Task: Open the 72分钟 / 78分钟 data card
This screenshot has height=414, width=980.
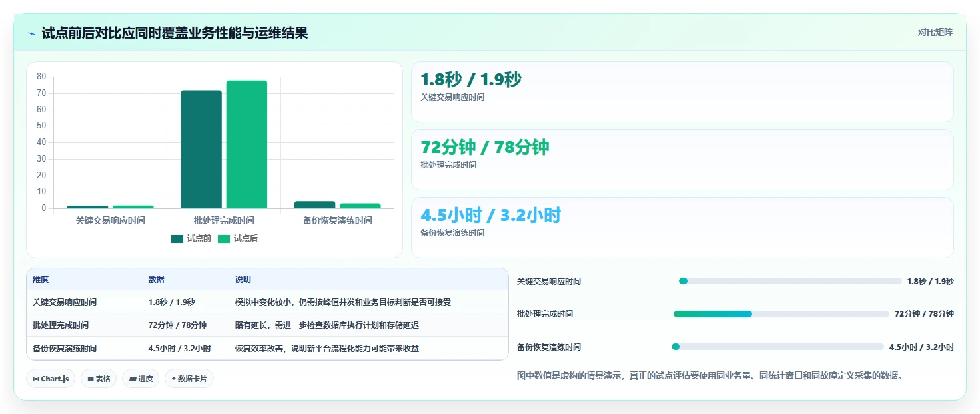Action: 682,160
